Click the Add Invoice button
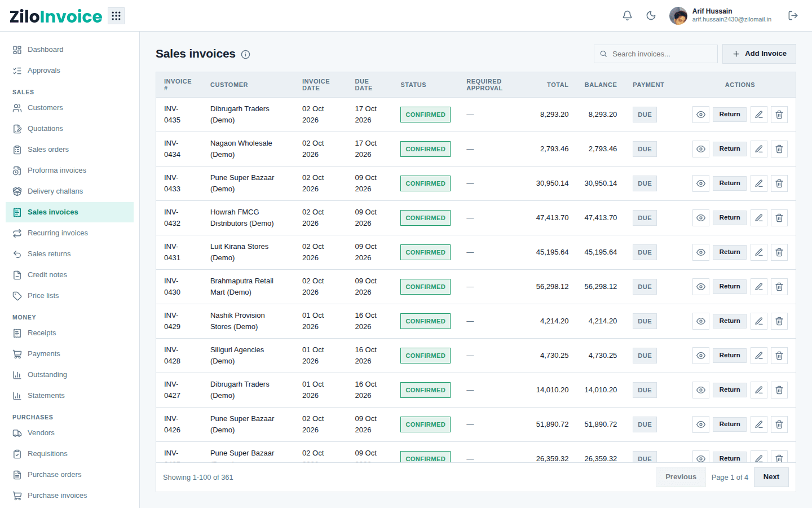This screenshot has height=508, width=812. (x=759, y=54)
